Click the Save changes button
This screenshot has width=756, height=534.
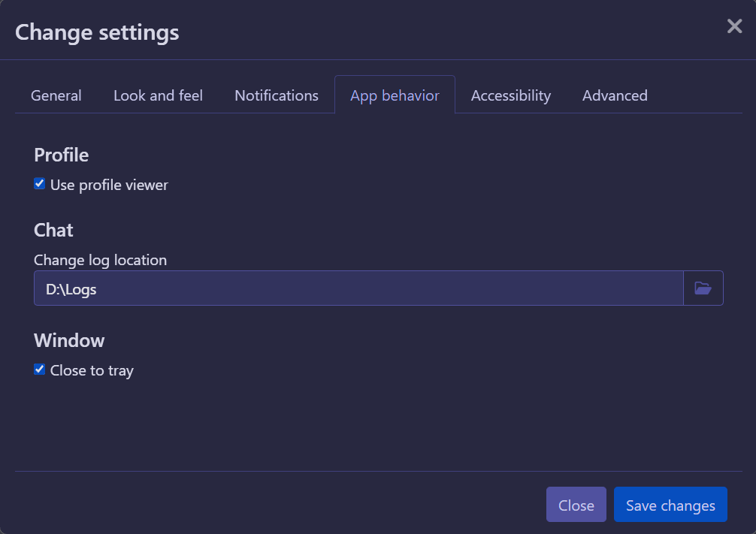pyautogui.click(x=670, y=505)
